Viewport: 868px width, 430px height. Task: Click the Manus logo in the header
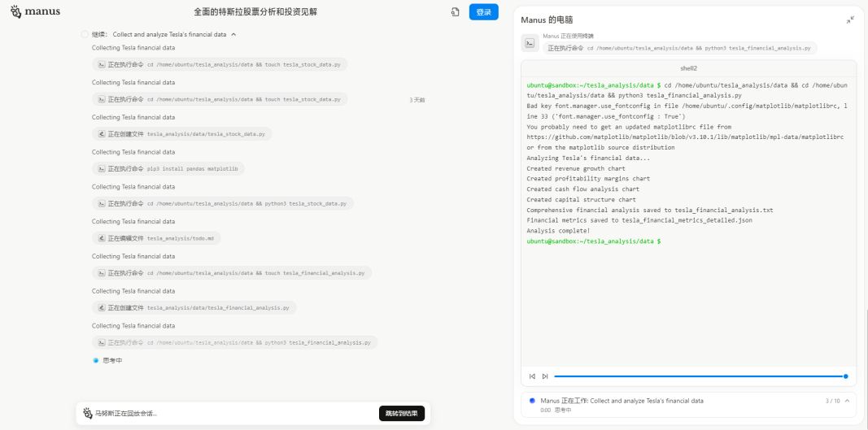[36, 11]
